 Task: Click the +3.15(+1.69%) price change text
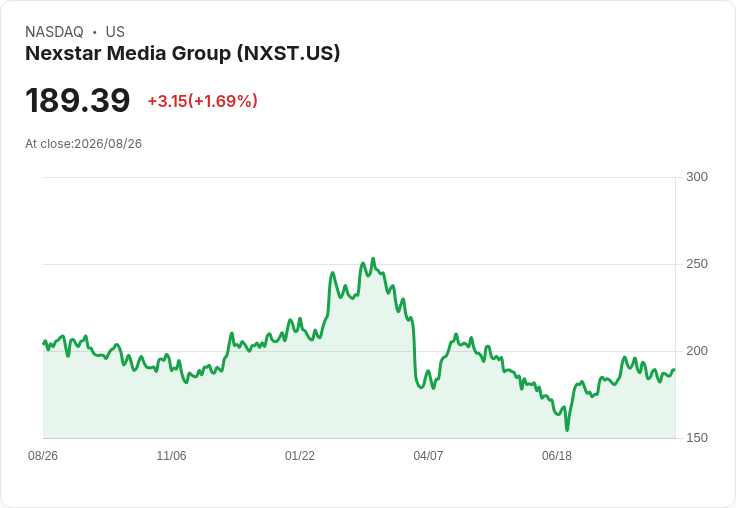[203, 101]
